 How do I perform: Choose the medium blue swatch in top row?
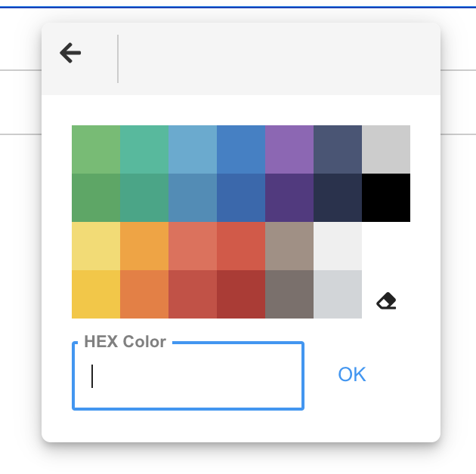pos(241,149)
